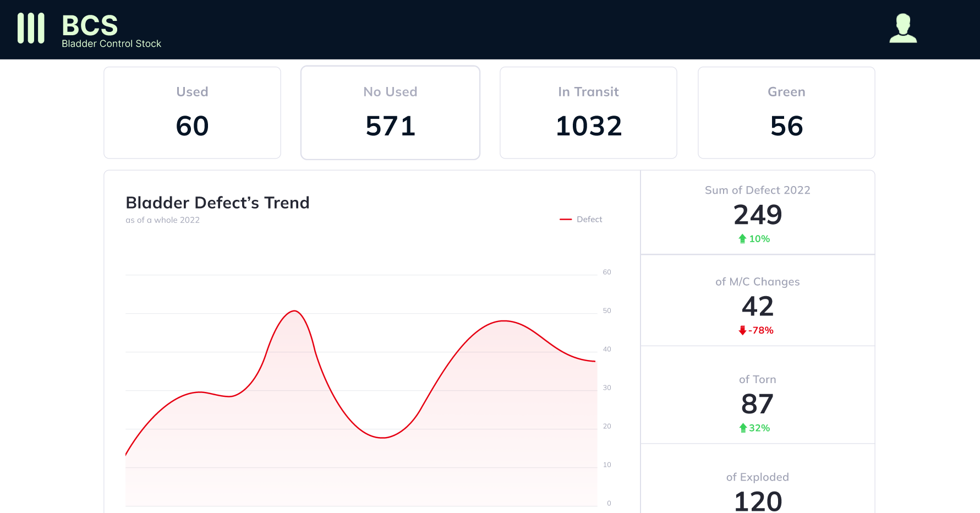This screenshot has height=513, width=980.
Task: Click the No Used value 571
Action: [x=390, y=126]
